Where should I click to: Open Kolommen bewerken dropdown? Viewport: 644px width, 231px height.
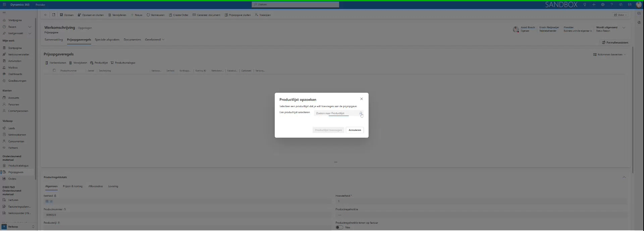click(609, 55)
